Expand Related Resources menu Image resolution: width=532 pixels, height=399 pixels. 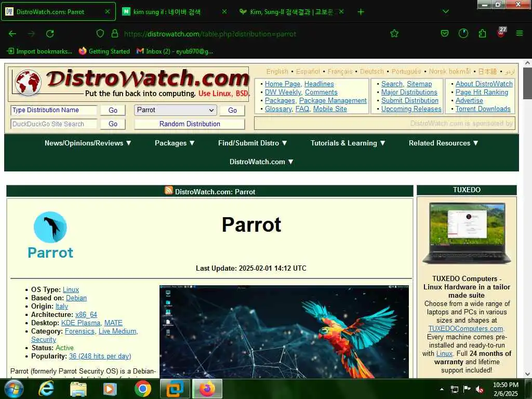(444, 143)
